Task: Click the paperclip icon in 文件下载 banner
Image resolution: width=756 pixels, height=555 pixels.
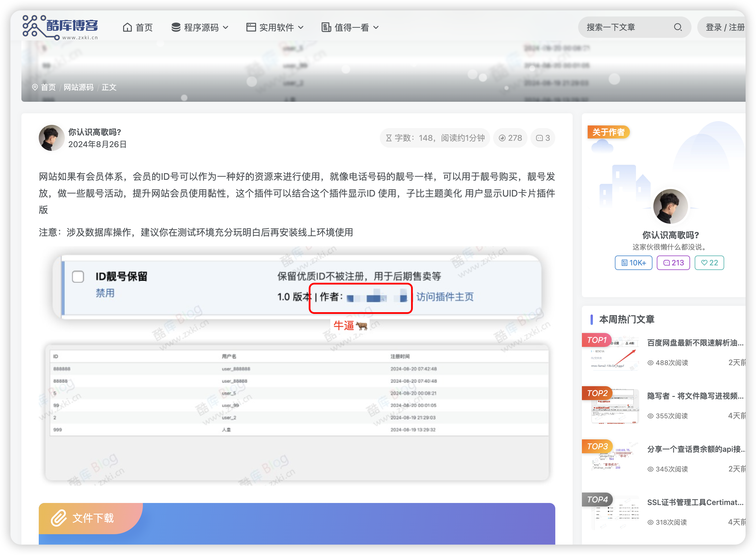Action: point(59,518)
